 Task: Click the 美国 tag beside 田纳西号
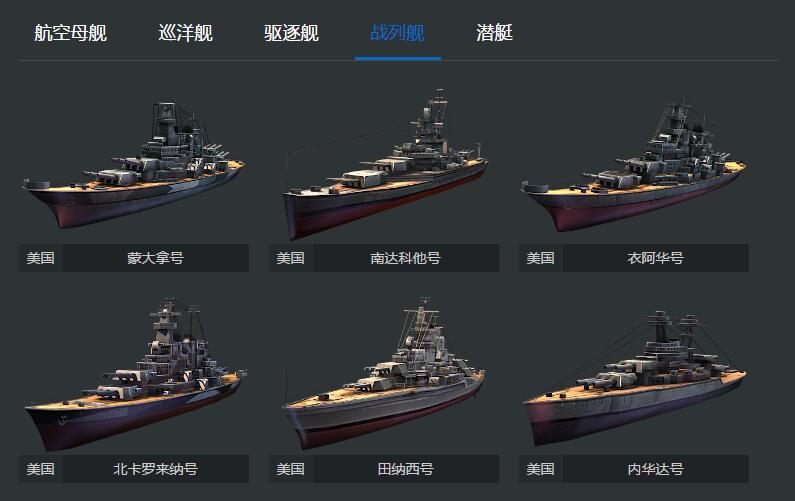[291, 469]
